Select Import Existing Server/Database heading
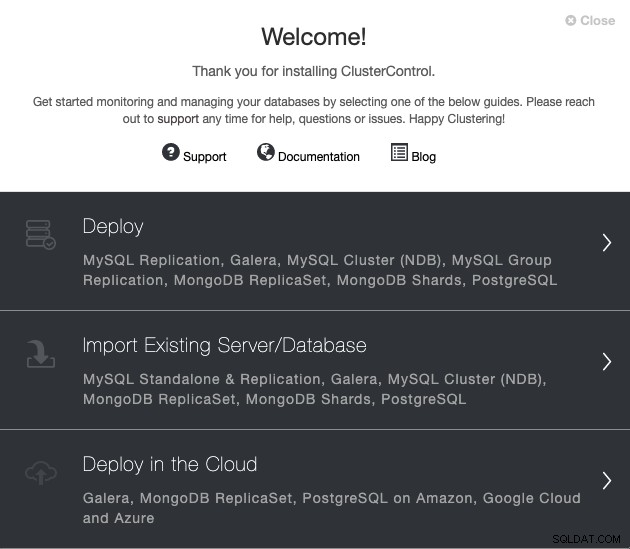This screenshot has width=630, height=549. tap(225, 345)
